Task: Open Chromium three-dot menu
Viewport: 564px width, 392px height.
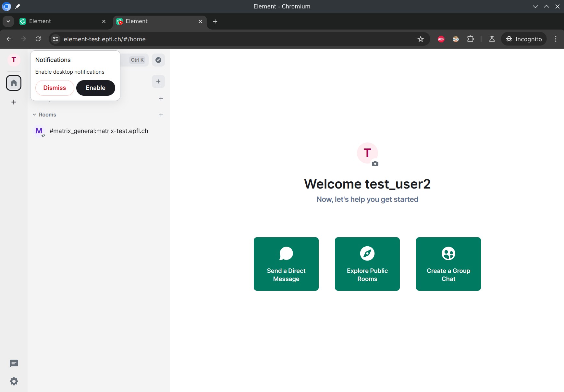Action: 556,39
